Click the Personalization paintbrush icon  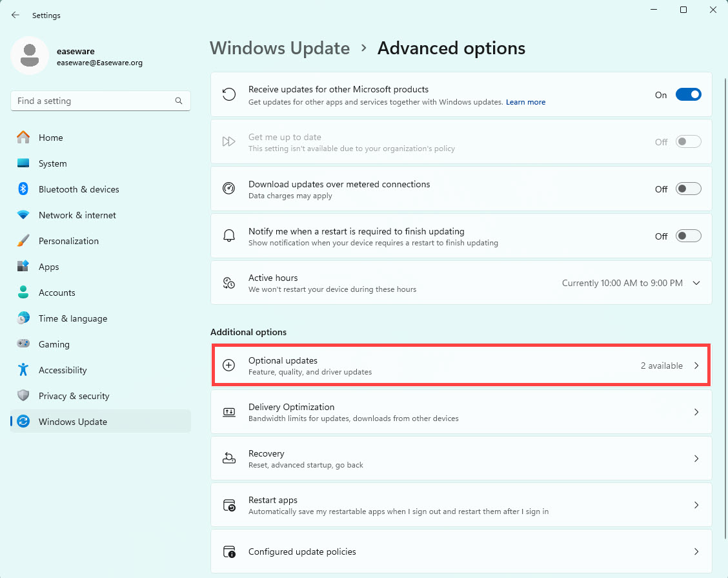coord(23,240)
